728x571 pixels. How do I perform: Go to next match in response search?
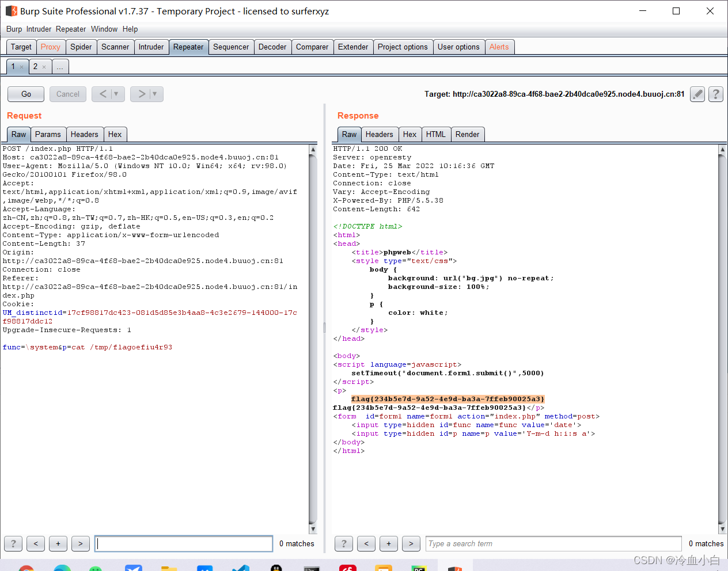click(411, 543)
